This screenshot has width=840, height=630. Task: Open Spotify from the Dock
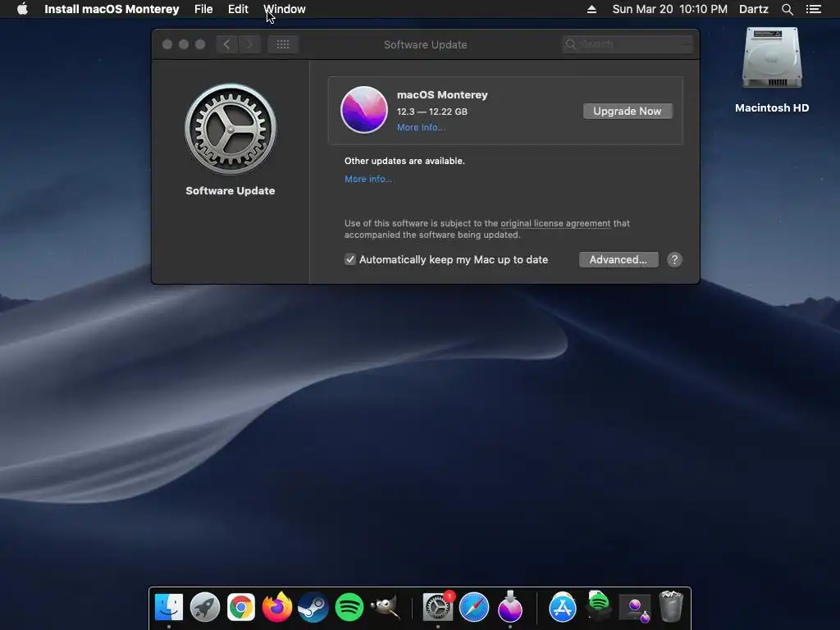[x=349, y=607]
